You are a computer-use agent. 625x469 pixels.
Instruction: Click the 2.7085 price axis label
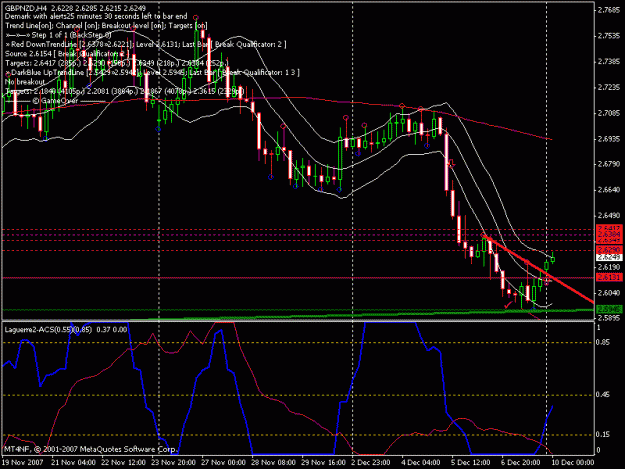609,113
